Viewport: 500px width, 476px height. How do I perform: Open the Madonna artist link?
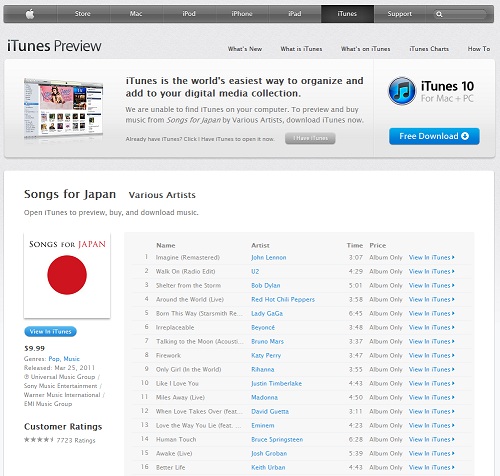(x=264, y=398)
